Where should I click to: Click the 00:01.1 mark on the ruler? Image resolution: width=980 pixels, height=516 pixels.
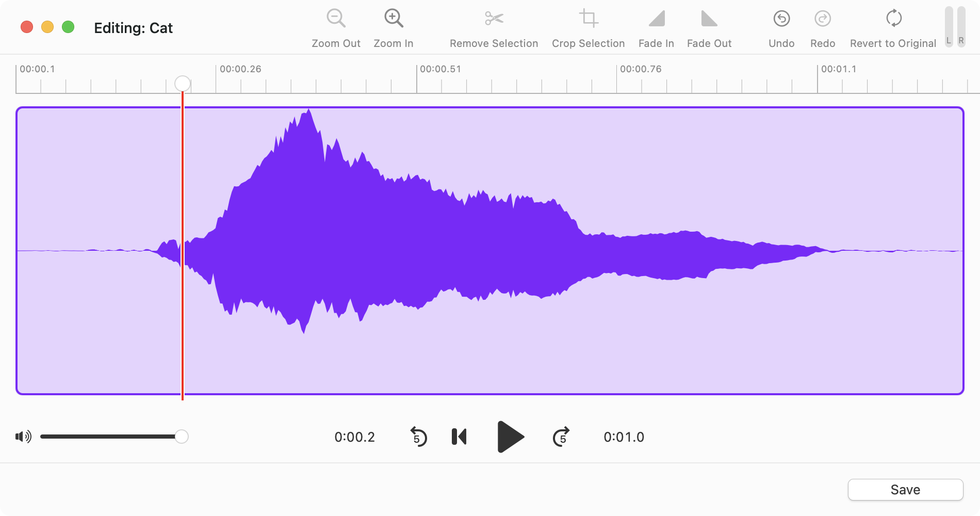pos(839,69)
